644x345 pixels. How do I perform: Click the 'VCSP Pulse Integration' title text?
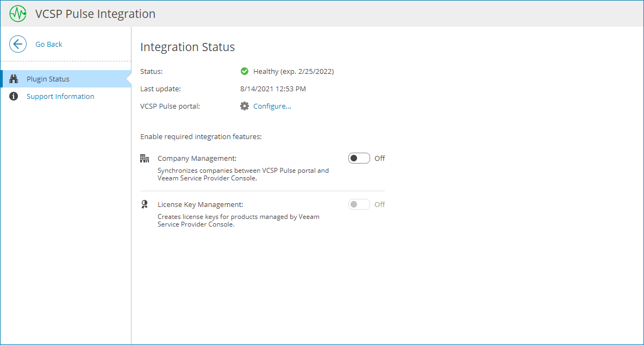(x=95, y=14)
